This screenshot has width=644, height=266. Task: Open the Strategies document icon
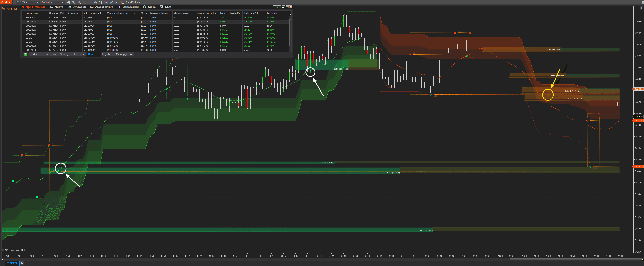(117, 2)
